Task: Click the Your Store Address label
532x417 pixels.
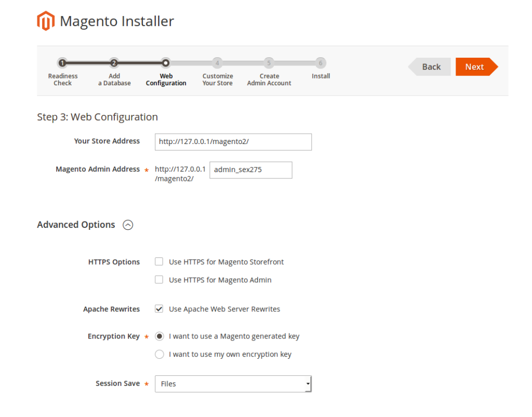Action: click(107, 141)
